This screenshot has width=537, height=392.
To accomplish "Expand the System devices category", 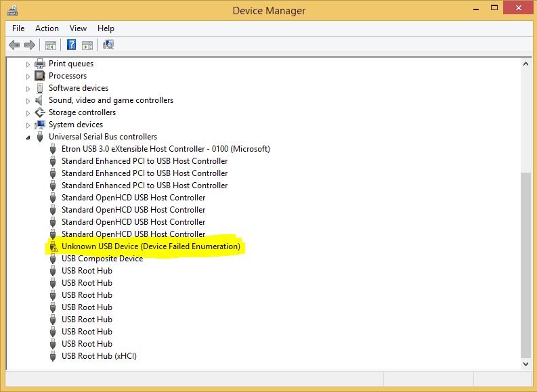I will click(28, 125).
